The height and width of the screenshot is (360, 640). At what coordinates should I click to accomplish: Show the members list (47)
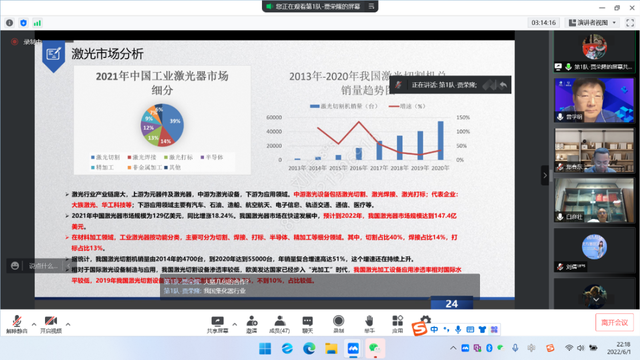[280, 324]
